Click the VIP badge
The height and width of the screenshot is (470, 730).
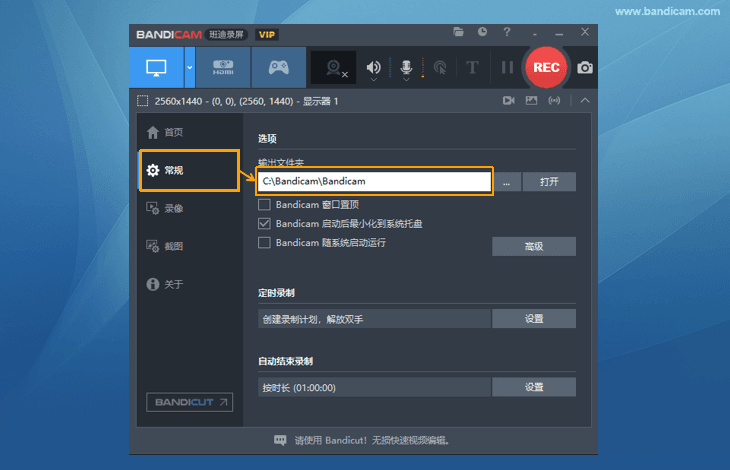266,35
